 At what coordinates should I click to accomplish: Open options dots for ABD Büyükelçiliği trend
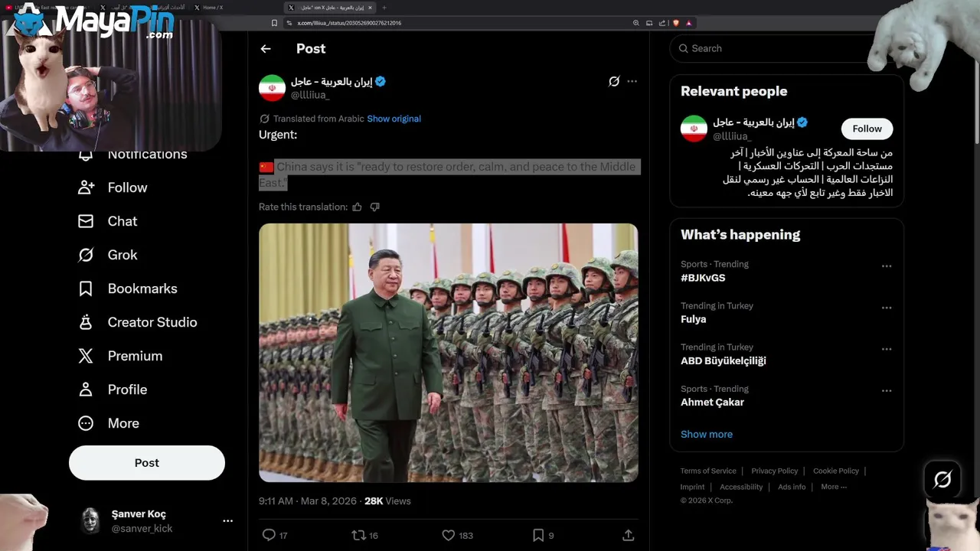tap(887, 349)
